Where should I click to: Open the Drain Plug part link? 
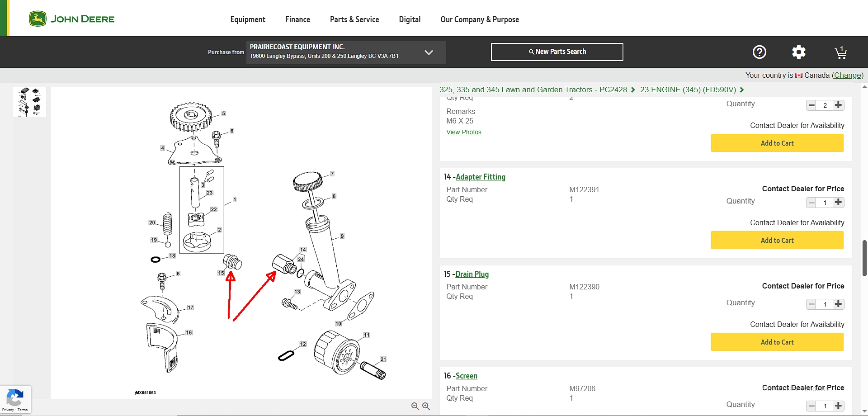pos(472,274)
